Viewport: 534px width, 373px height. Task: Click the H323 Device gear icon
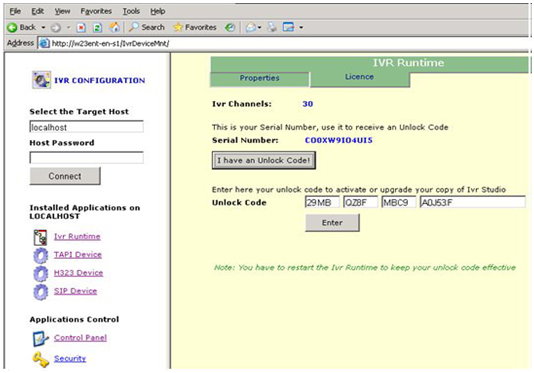click(x=41, y=274)
